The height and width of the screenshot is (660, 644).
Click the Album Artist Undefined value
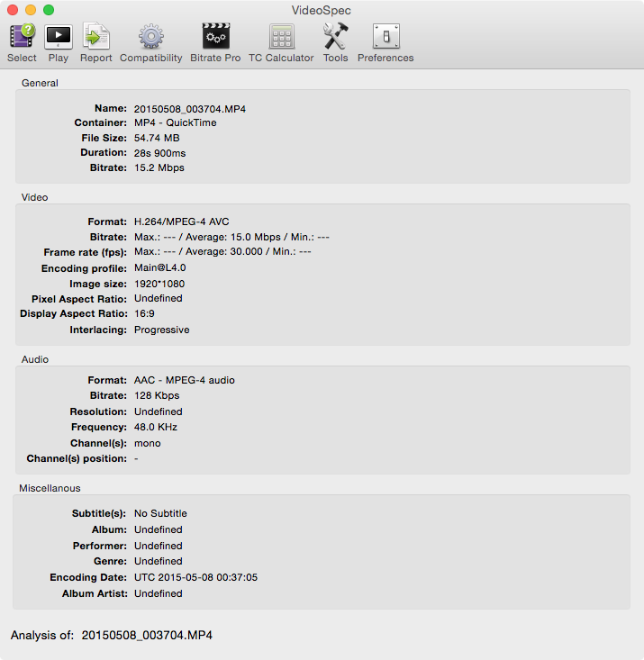tap(159, 593)
